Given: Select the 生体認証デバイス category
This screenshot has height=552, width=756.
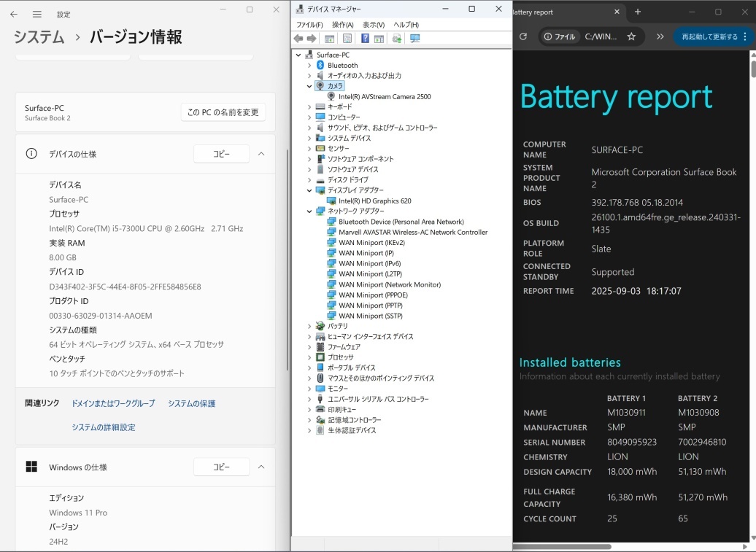Looking at the screenshot, I should [x=352, y=431].
